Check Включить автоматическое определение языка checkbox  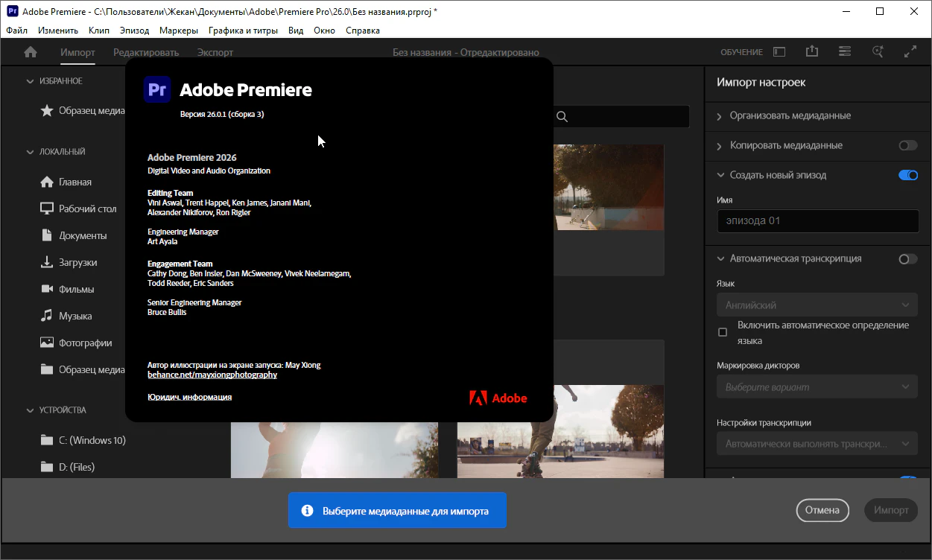(722, 332)
